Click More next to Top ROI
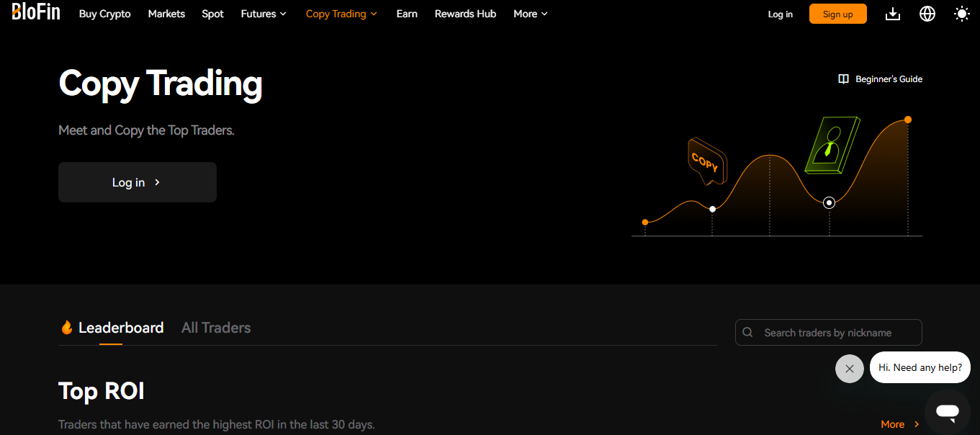 900,424
